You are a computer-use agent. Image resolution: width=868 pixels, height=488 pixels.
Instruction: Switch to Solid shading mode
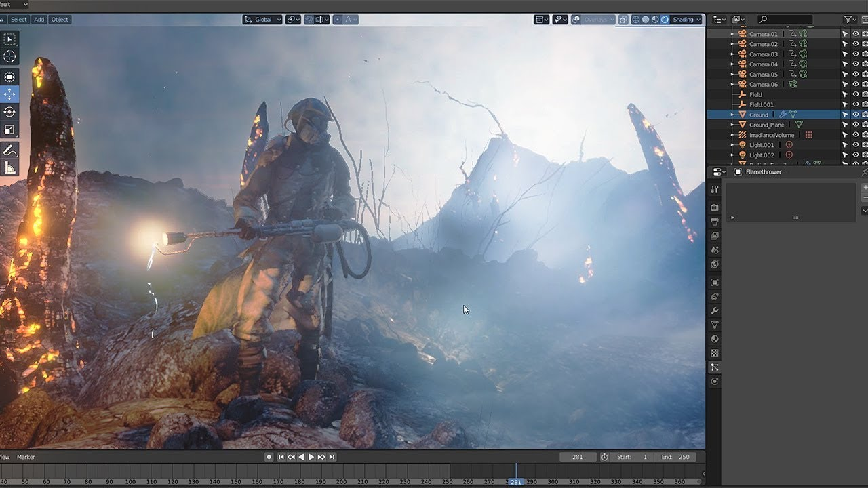point(645,20)
